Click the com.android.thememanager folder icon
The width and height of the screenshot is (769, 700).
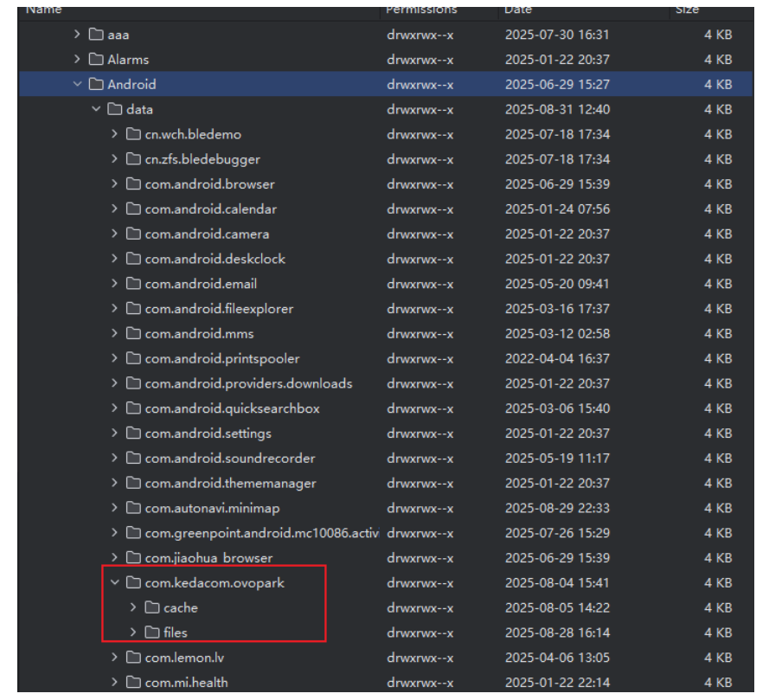pyautogui.click(x=133, y=483)
